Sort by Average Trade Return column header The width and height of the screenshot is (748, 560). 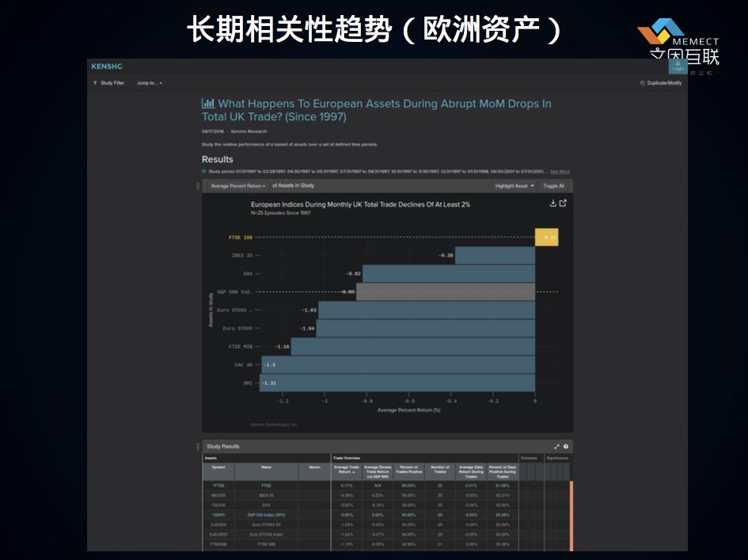tap(347, 471)
